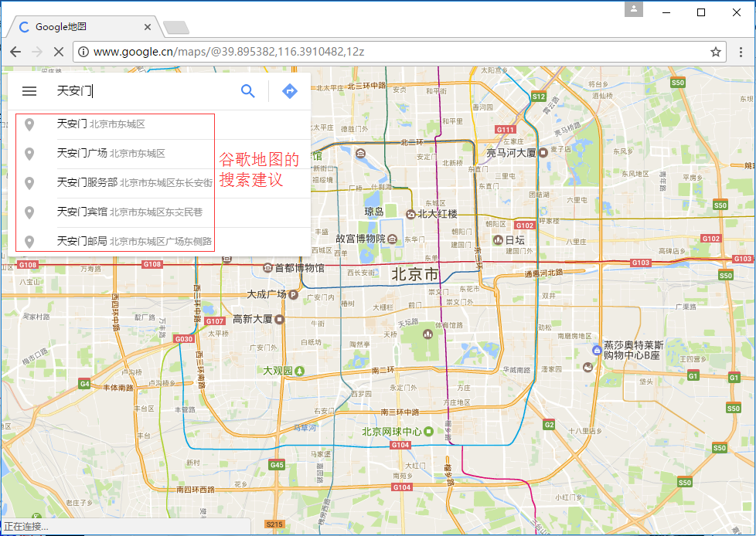Select suggestion 天安门服务部
756x536 pixels.
(159, 183)
